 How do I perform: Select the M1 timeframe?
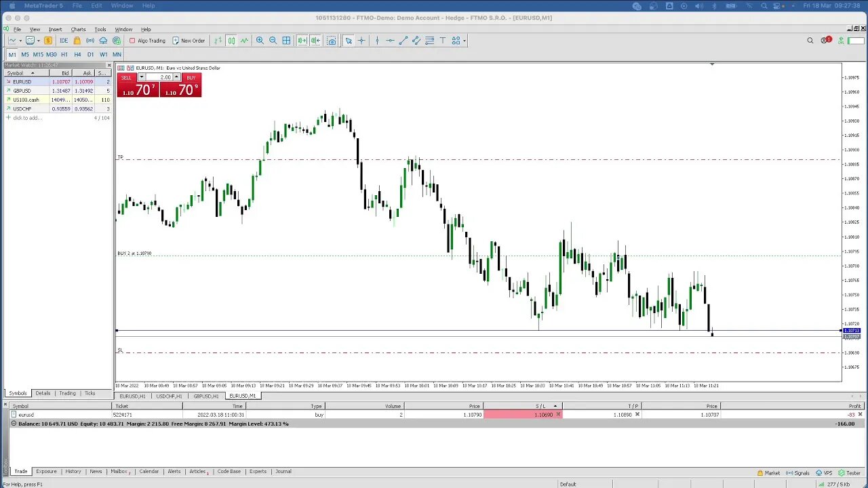point(12,54)
